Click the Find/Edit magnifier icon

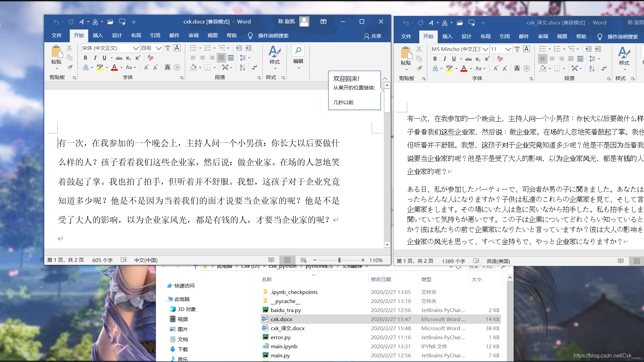(x=298, y=50)
